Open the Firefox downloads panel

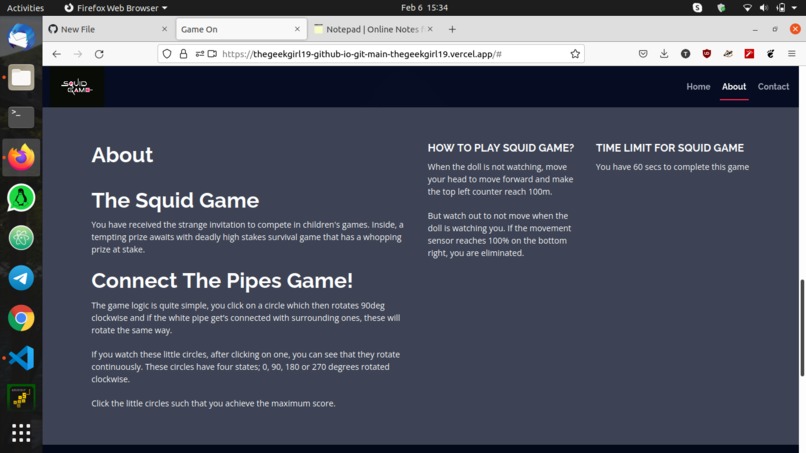[664, 53]
